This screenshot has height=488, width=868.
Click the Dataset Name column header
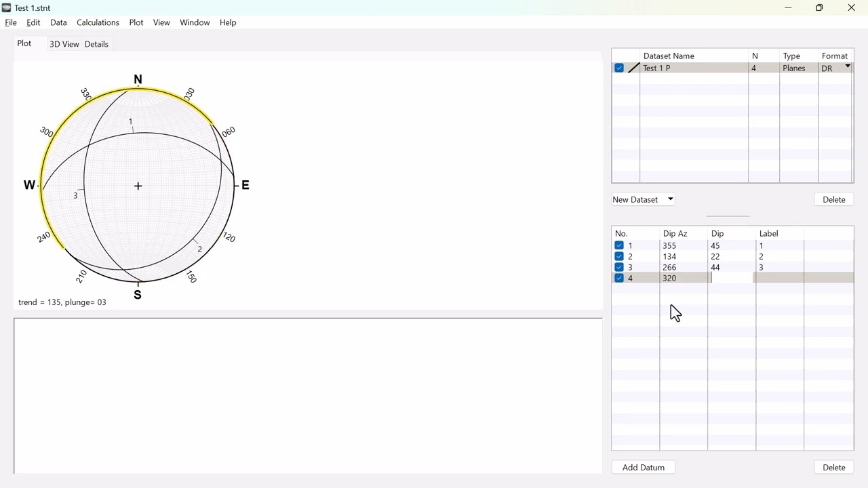coord(669,56)
